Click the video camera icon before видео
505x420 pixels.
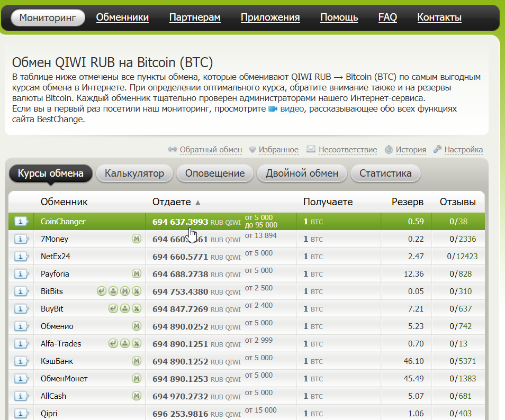coord(273,109)
